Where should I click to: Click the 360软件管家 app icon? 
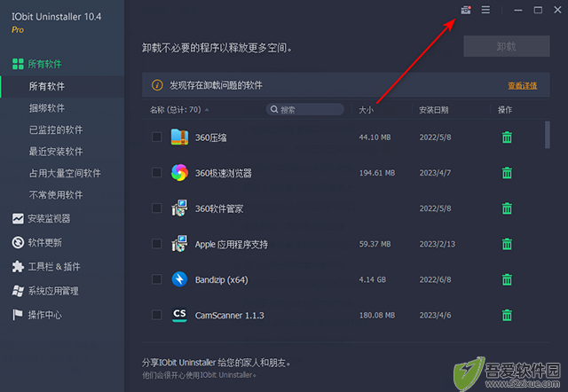[179, 208]
